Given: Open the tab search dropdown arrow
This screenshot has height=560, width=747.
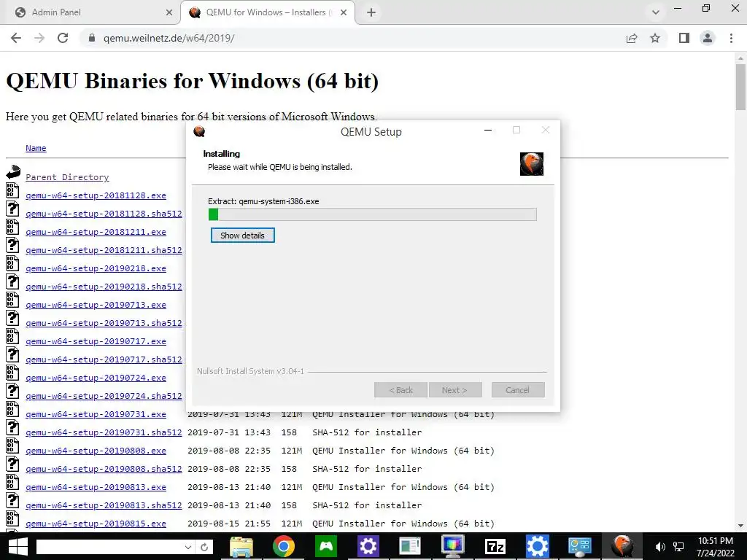Looking at the screenshot, I should tap(656, 12).
